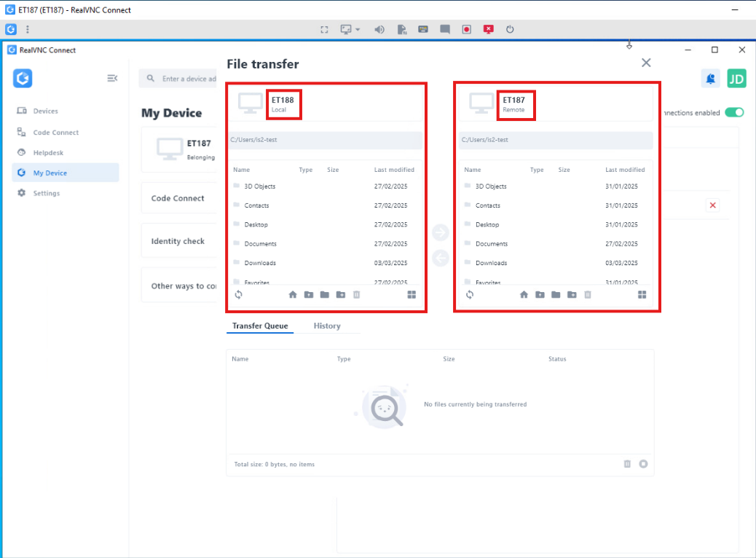The width and height of the screenshot is (756, 558).
Task: Open folder icon in local pane toolbar
Action: 325,295
